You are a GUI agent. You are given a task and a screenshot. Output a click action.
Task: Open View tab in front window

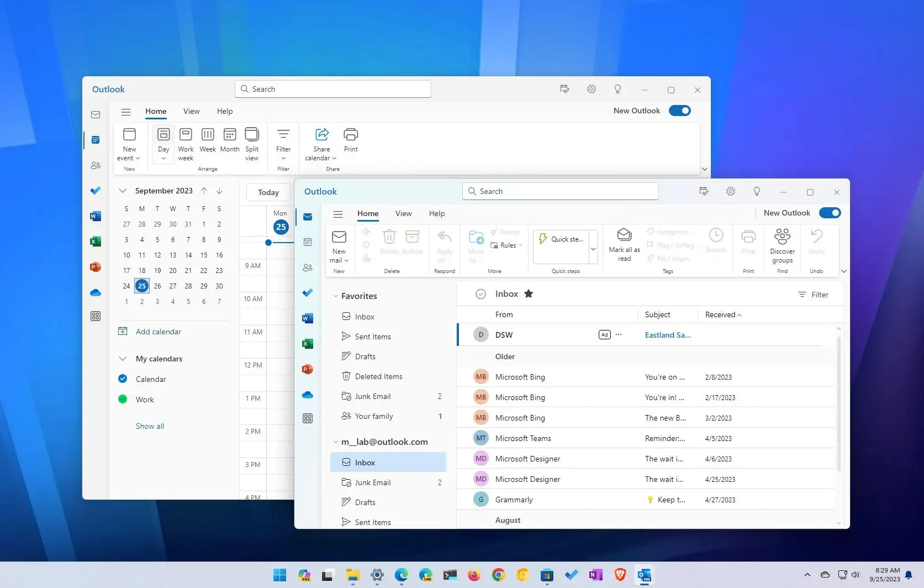(x=403, y=213)
